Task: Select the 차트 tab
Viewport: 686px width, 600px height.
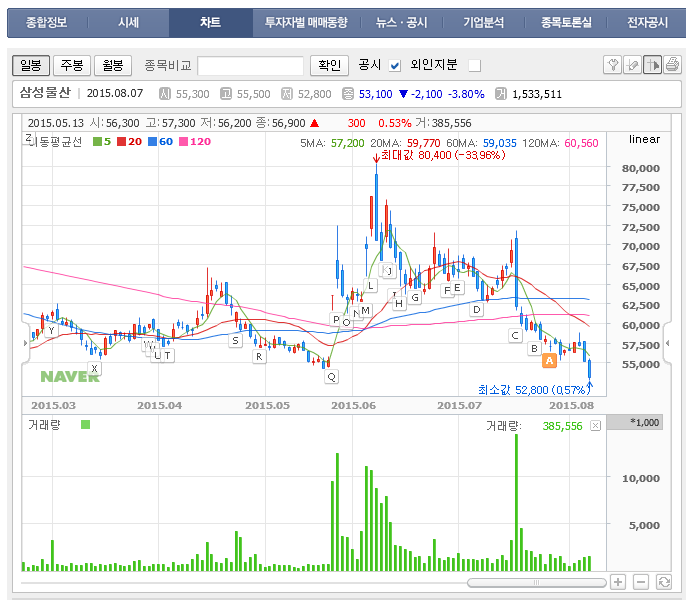Action: (210, 22)
